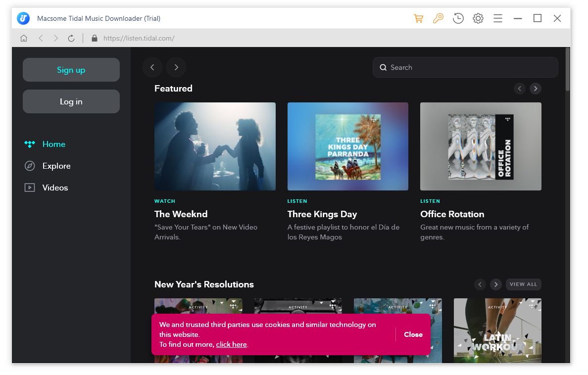This screenshot has width=588, height=375.
Task: Open The Weeknd title link
Action: (x=181, y=214)
